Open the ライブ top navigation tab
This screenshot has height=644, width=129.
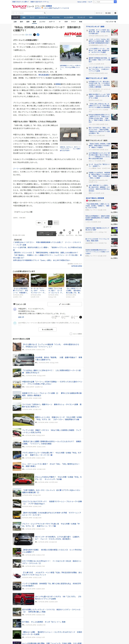[32, 17]
